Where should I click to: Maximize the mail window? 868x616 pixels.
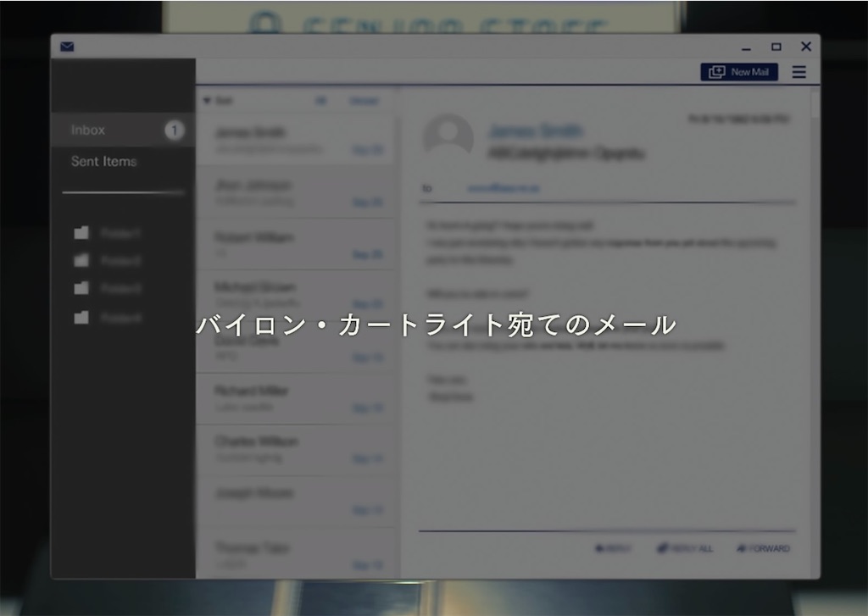tap(776, 47)
